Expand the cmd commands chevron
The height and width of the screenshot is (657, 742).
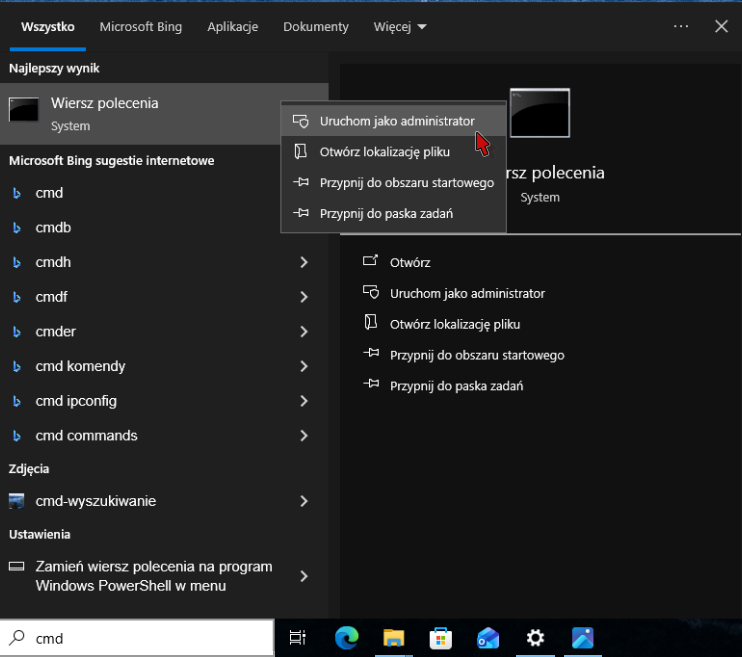tap(304, 435)
